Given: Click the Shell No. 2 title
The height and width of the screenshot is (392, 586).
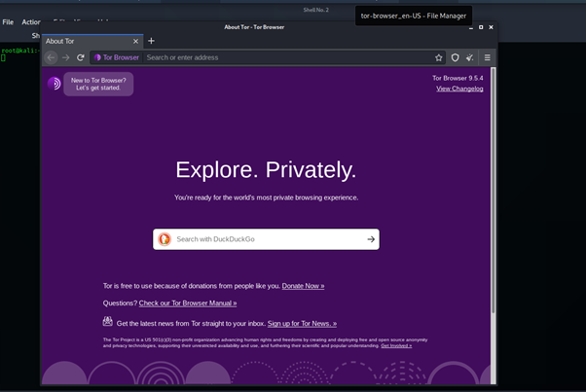Looking at the screenshot, I should point(316,10).
